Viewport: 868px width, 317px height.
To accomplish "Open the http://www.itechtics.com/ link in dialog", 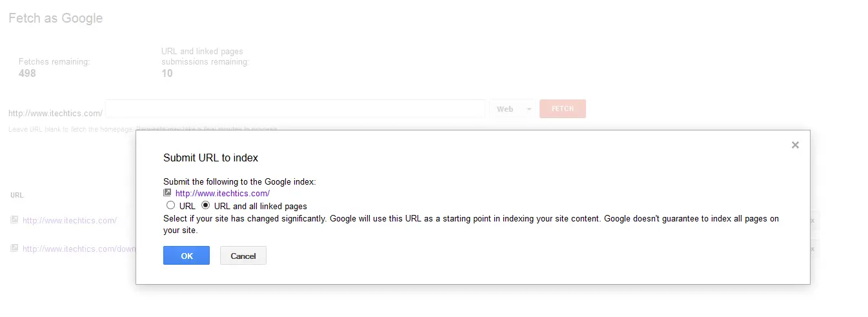I will click(222, 193).
